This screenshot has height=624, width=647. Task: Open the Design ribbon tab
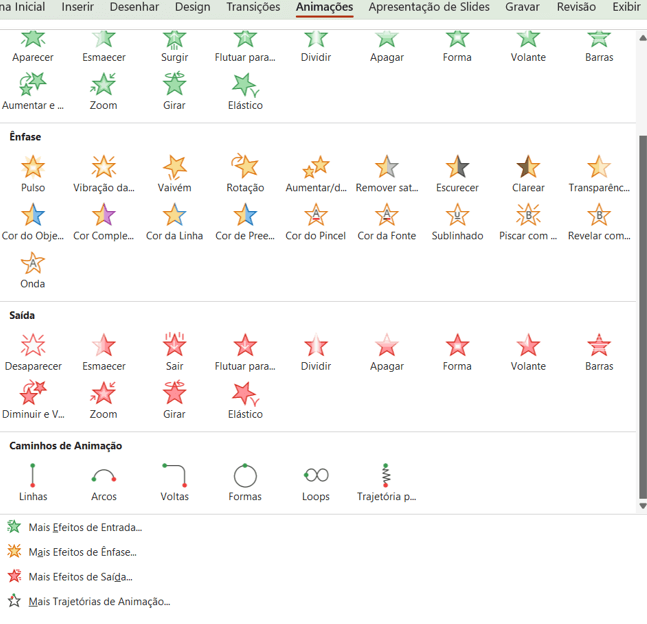tap(193, 7)
